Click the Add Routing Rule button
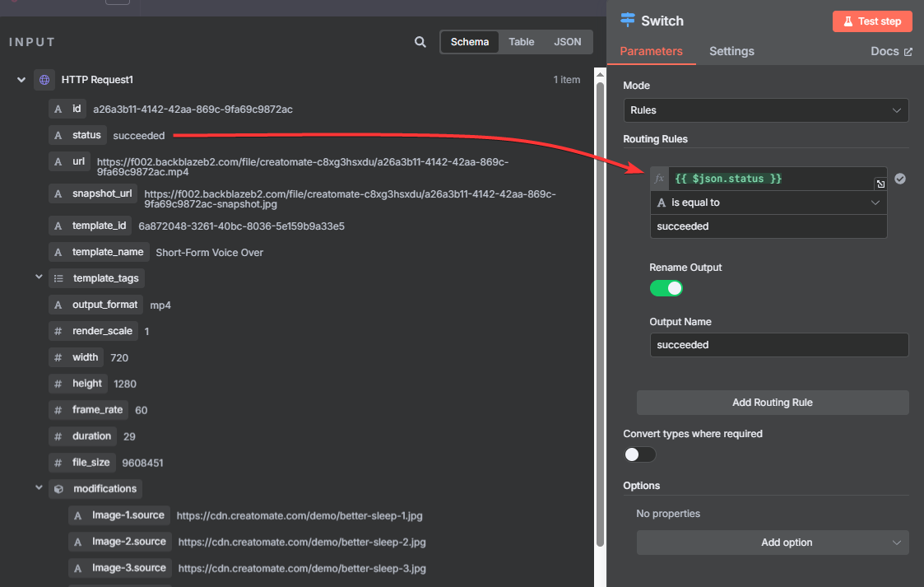This screenshot has width=924, height=587. click(x=773, y=403)
